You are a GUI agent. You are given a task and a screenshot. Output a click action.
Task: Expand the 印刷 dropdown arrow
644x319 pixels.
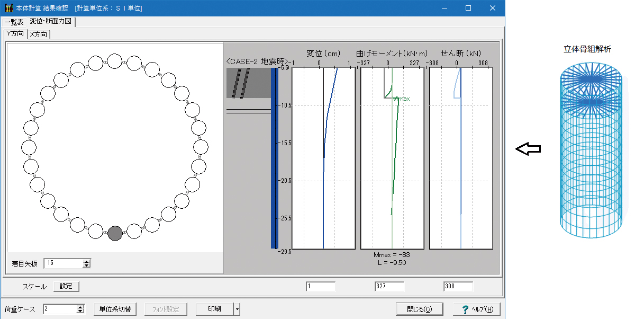click(x=238, y=309)
